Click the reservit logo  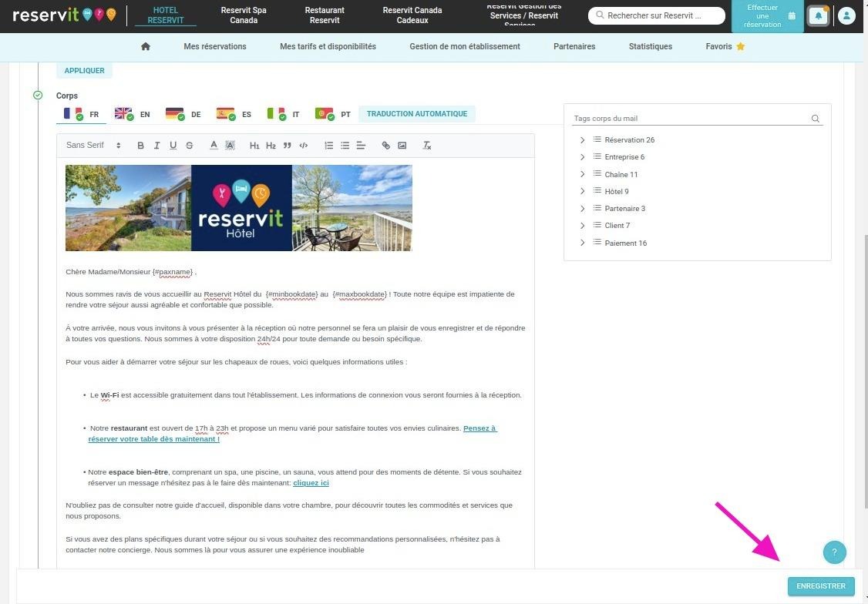click(x=64, y=15)
